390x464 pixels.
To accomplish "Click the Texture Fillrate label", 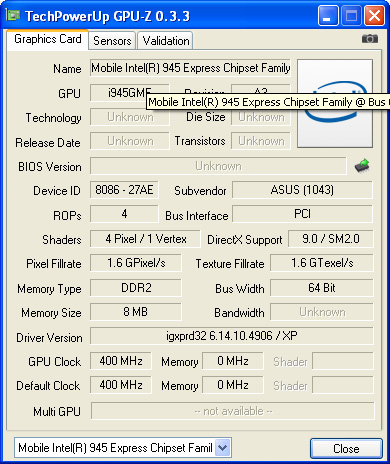I will coord(230,264).
